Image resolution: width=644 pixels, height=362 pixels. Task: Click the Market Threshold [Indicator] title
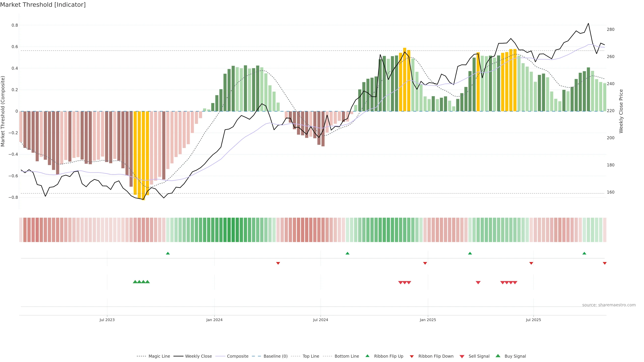(43, 5)
